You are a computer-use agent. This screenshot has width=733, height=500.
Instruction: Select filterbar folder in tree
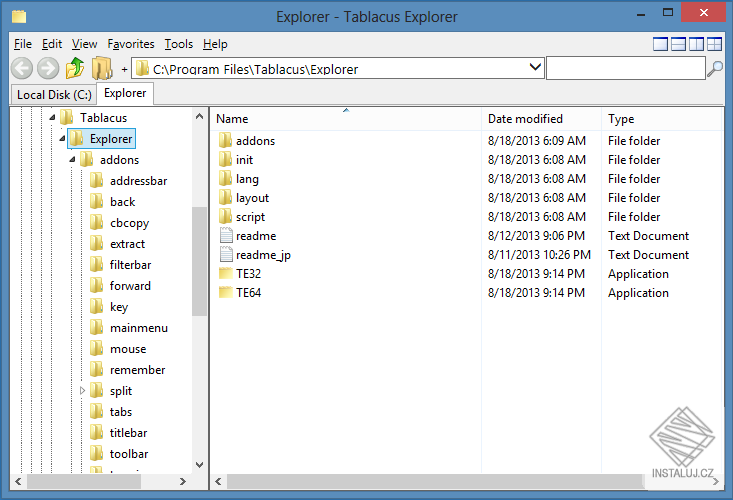tap(130, 264)
